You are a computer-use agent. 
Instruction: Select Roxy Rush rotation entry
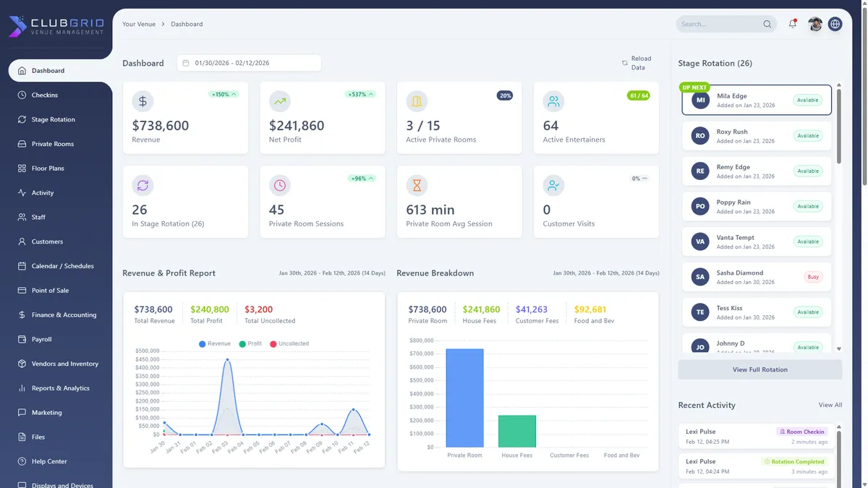(x=757, y=136)
